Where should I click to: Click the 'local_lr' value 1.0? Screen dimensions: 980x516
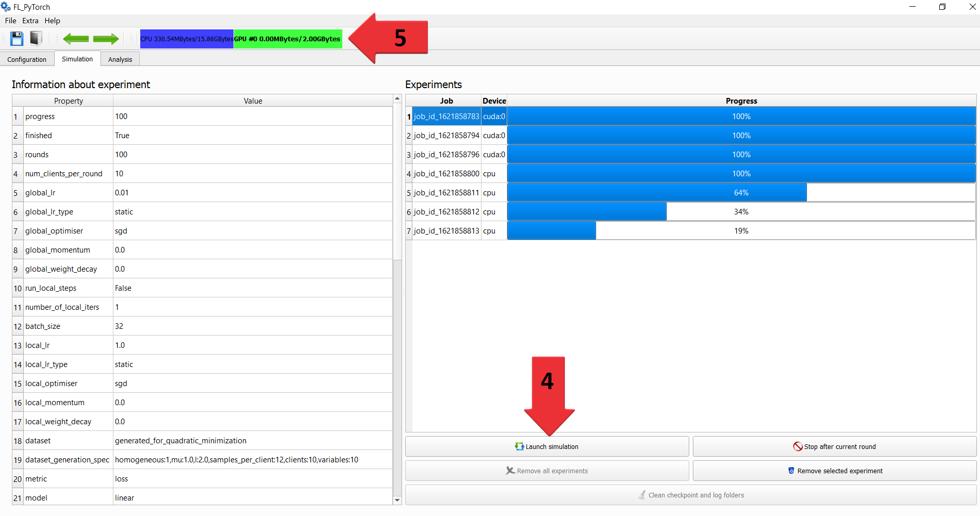(253, 345)
